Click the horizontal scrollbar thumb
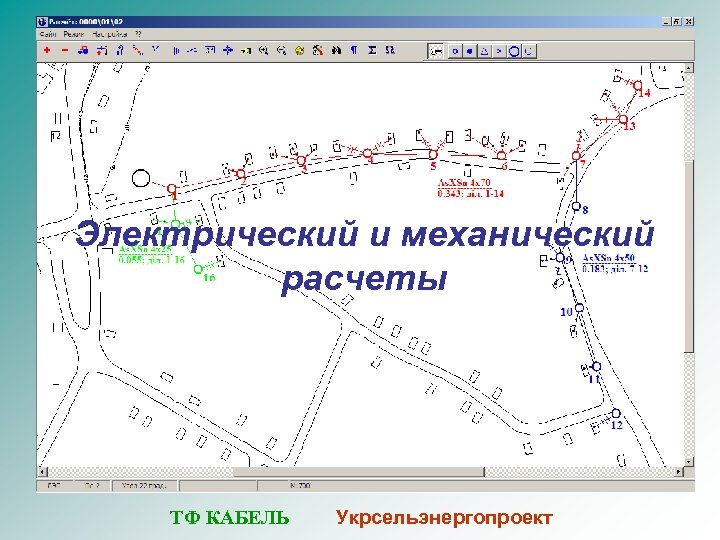The height and width of the screenshot is (540, 720). coord(359,472)
